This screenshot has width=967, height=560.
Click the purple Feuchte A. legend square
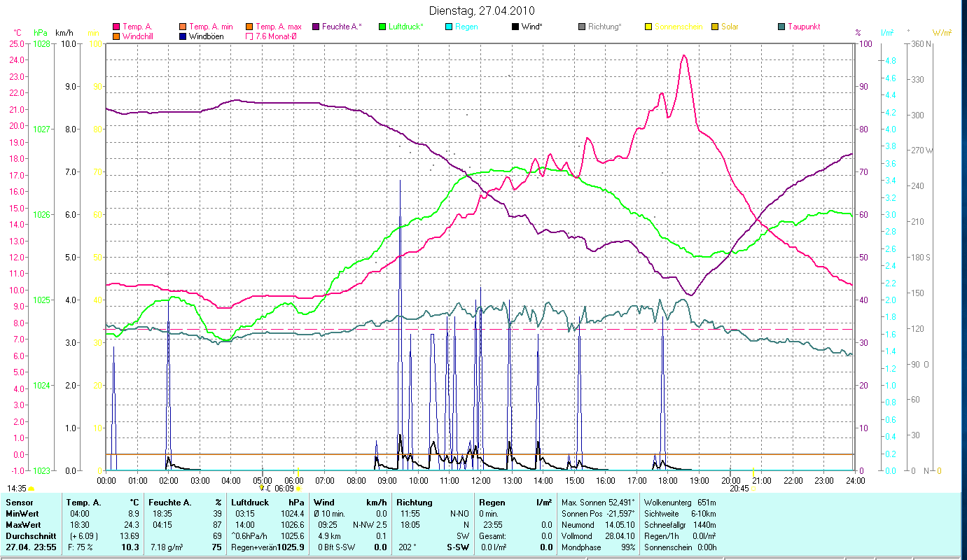coord(315,27)
